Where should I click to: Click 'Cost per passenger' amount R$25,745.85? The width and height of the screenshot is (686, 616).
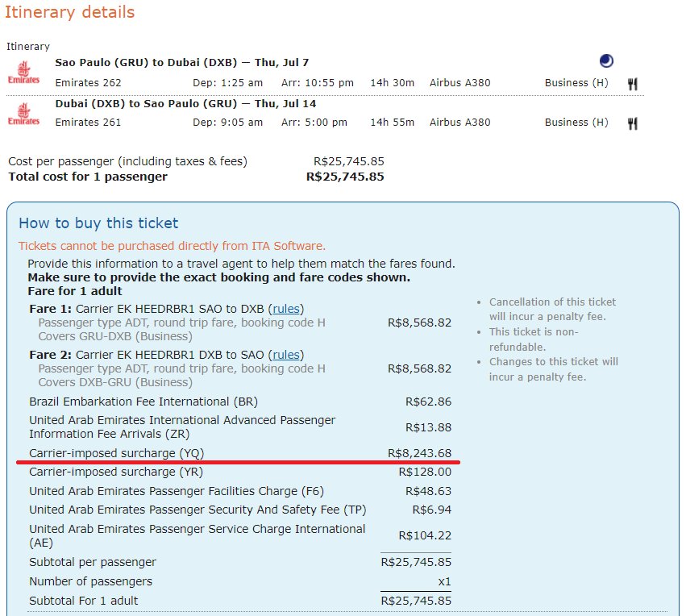[349, 161]
